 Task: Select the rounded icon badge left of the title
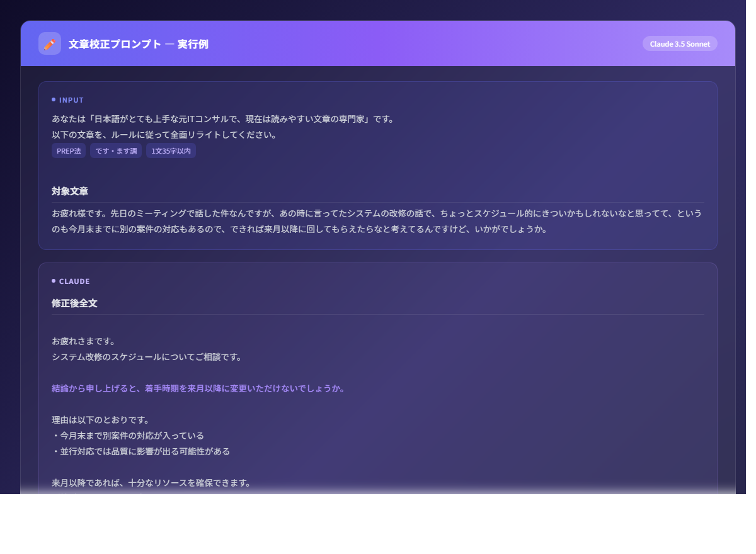point(50,43)
